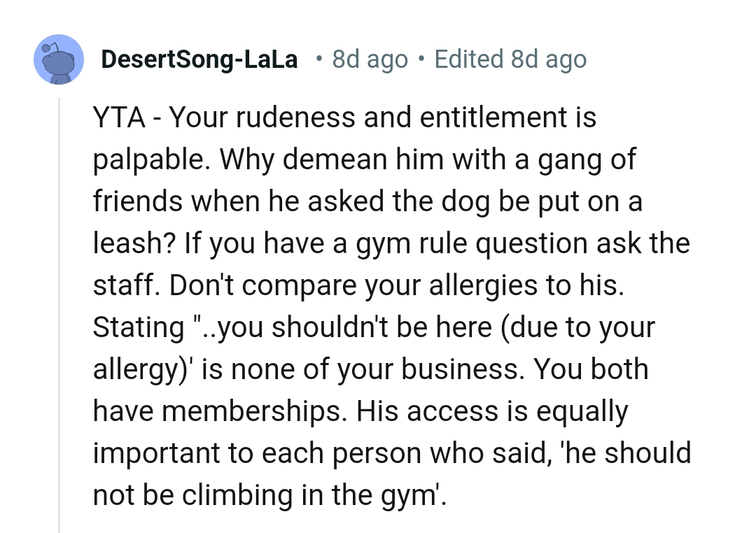Click the "Edited 8d ago" label
The width and height of the screenshot is (756, 533).
[x=510, y=59]
